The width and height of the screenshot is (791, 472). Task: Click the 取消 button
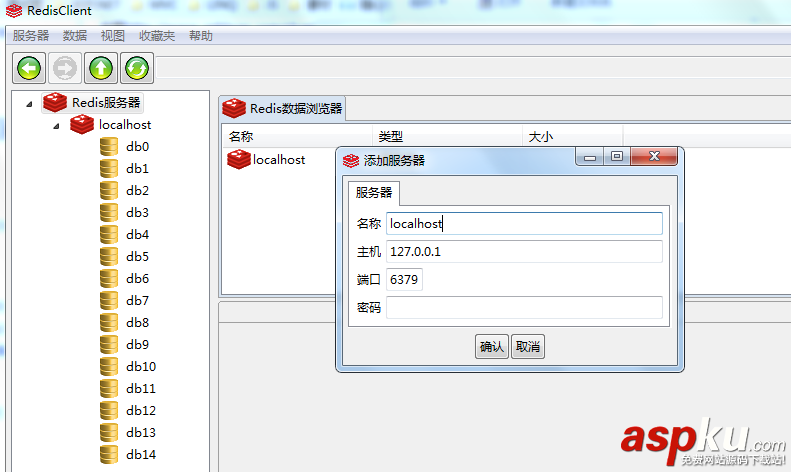(x=528, y=346)
